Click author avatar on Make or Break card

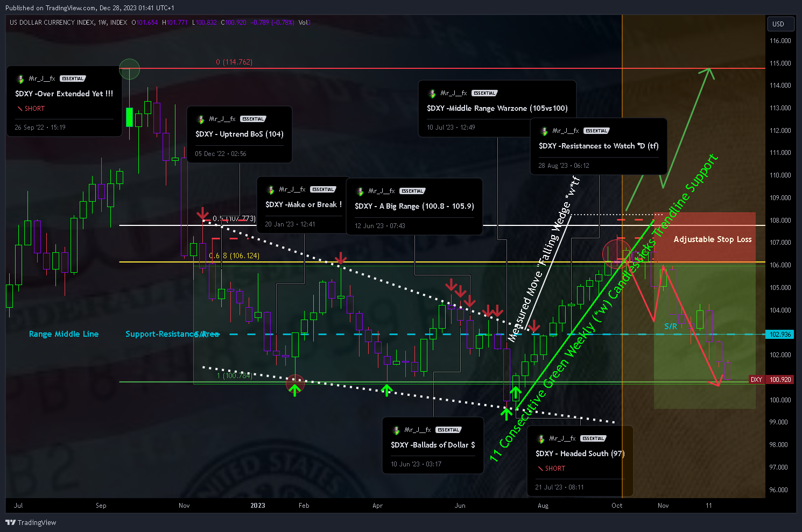point(271,190)
